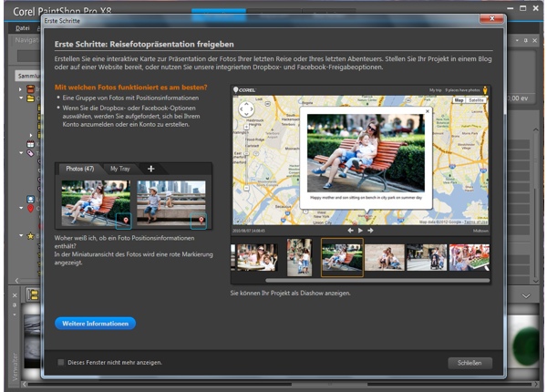The width and height of the screenshot is (547, 392).
Task: Click the map zoom-in plus button
Action: click(x=246, y=127)
